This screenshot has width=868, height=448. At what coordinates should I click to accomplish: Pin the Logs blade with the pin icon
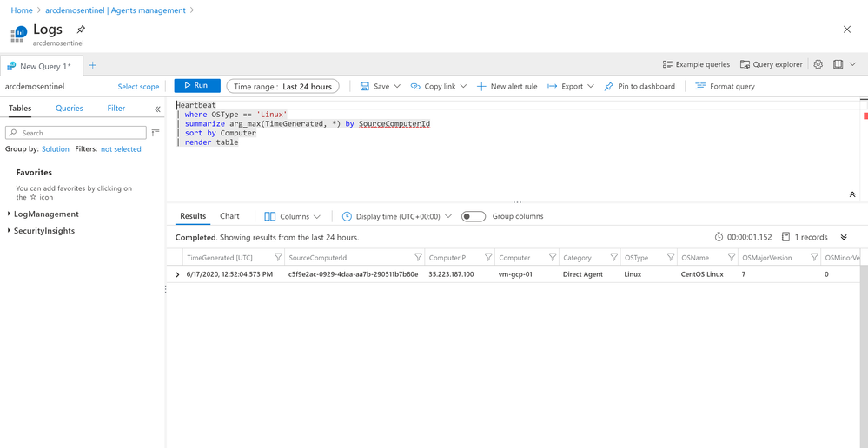pyautogui.click(x=82, y=30)
